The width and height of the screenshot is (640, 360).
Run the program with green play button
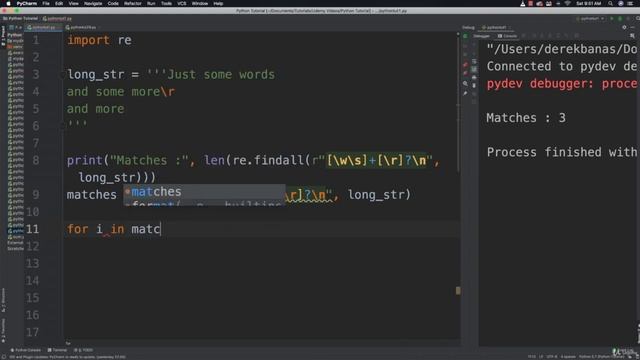[x=611, y=19]
